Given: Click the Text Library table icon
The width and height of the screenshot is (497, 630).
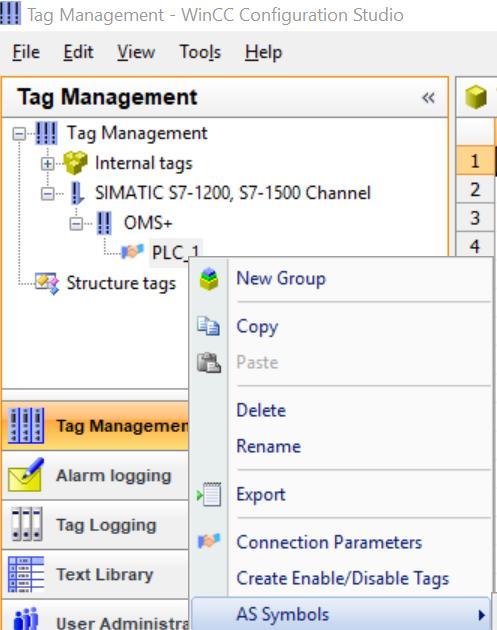Looking at the screenshot, I should (26, 574).
